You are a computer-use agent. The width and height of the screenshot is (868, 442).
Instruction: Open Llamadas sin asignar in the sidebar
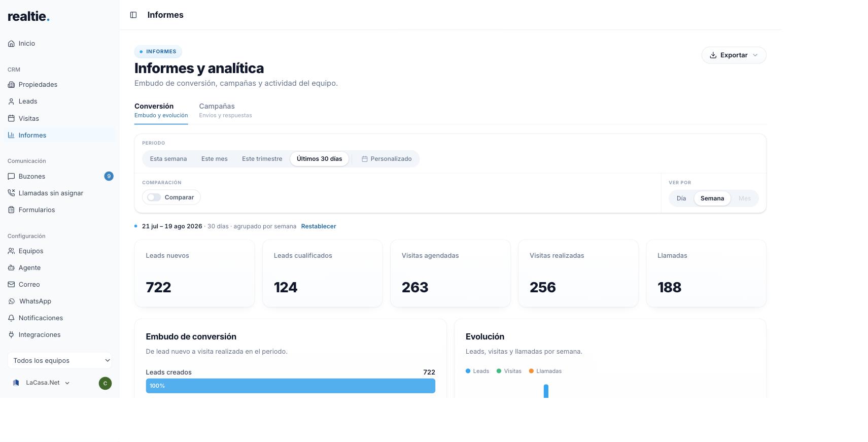coord(60,193)
